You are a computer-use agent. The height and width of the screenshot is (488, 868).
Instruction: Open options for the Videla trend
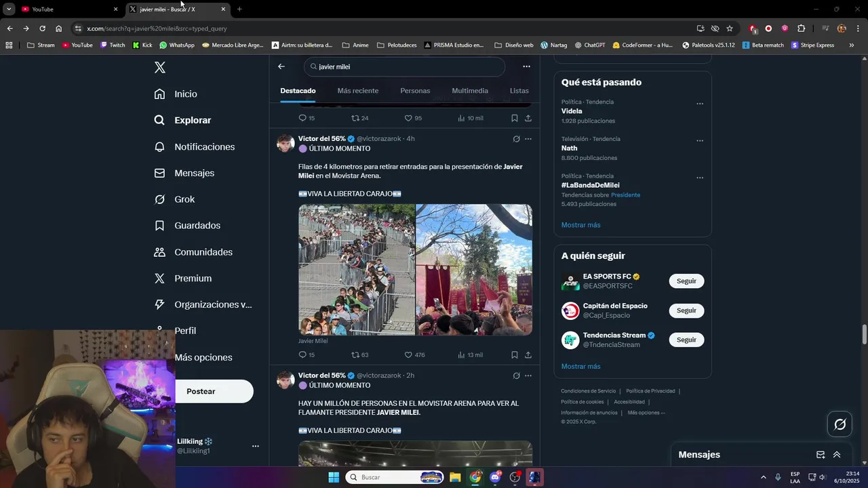point(700,104)
